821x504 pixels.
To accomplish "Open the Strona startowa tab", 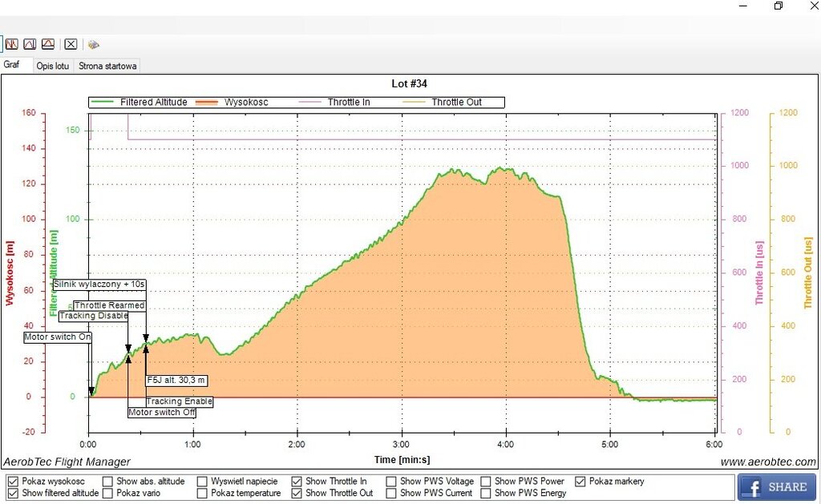I will pyautogui.click(x=107, y=66).
